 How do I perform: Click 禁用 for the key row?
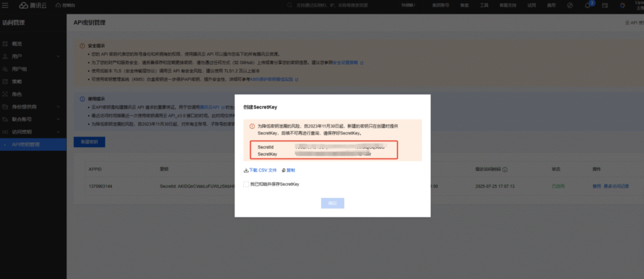[x=597, y=186]
